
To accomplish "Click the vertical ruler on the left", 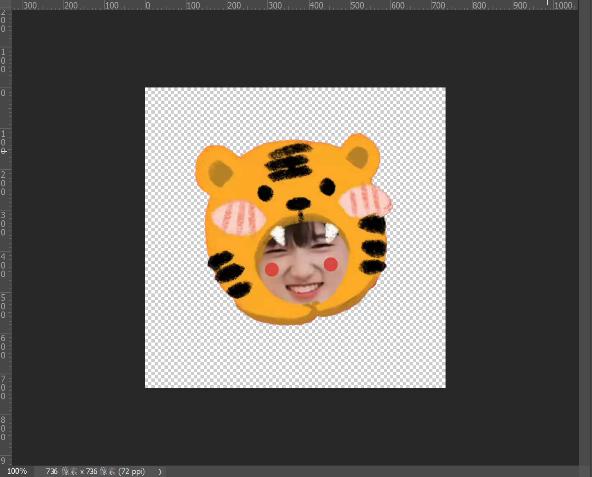I will point(6,238).
